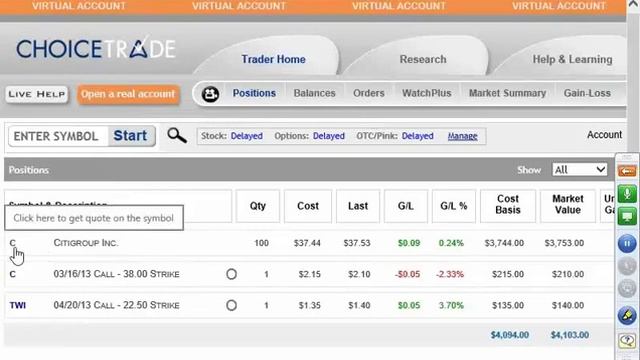Screen dimensions: 640x360
Task: Switch to the Research tab
Action: [423, 59]
